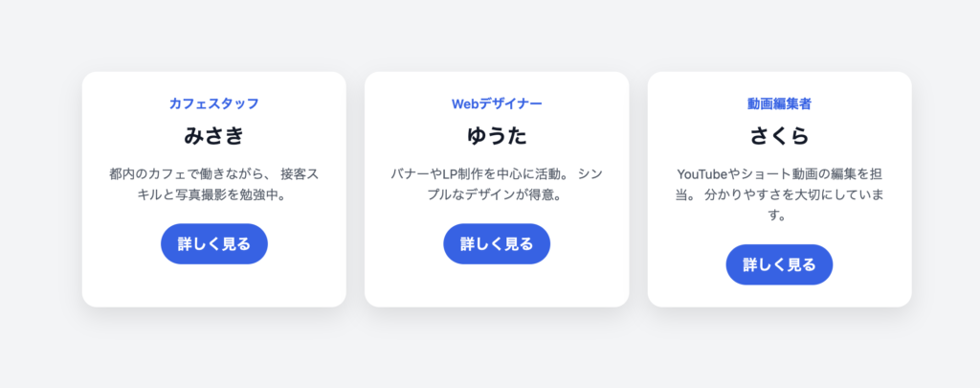Viewport: 980px width, 388px height.
Task: Click the 詳しく見る button under みさき
Action: coord(213,243)
